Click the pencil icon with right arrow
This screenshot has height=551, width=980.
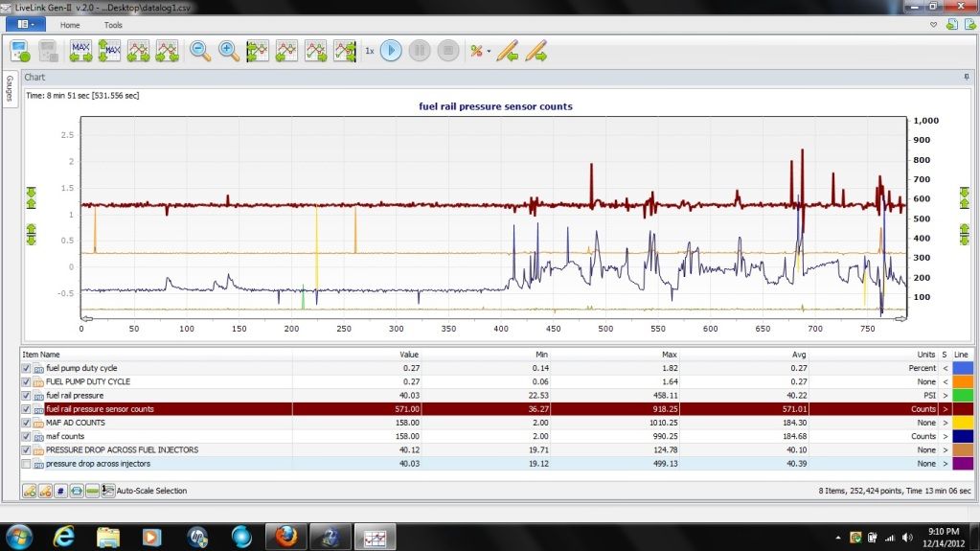click(x=536, y=51)
